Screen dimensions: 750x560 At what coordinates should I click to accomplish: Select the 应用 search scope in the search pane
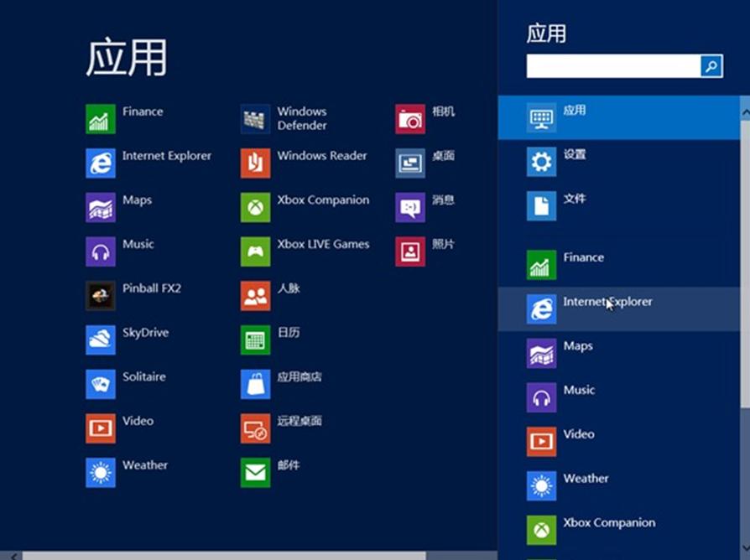click(619, 117)
